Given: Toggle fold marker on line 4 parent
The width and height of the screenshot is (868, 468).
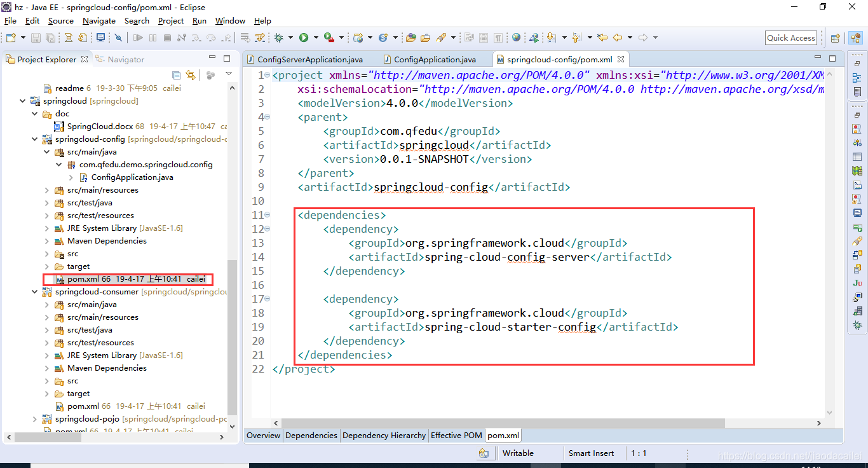Looking at the screenshot, I should tap(267, 117).
